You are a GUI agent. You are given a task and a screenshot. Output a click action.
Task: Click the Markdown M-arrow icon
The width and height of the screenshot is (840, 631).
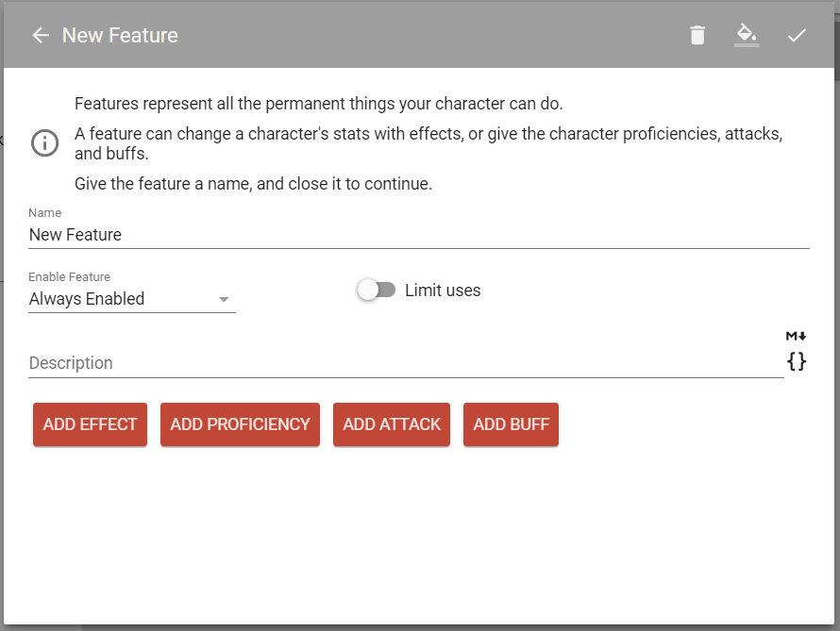(797, 336)
